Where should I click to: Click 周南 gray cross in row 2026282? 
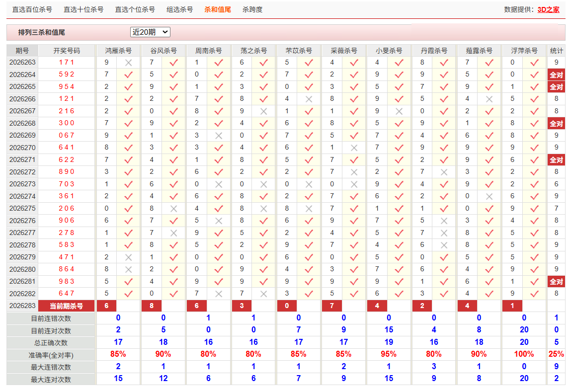[219, 294]
